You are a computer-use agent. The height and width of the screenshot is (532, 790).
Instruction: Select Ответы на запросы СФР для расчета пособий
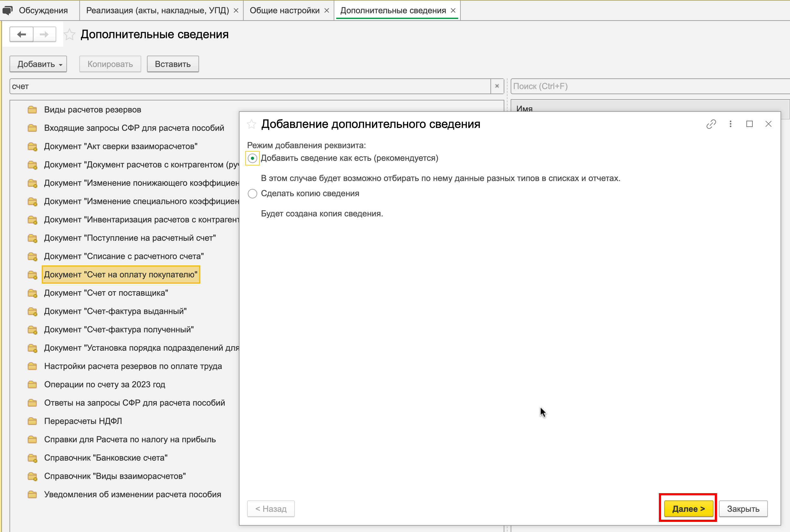[134, 403]
